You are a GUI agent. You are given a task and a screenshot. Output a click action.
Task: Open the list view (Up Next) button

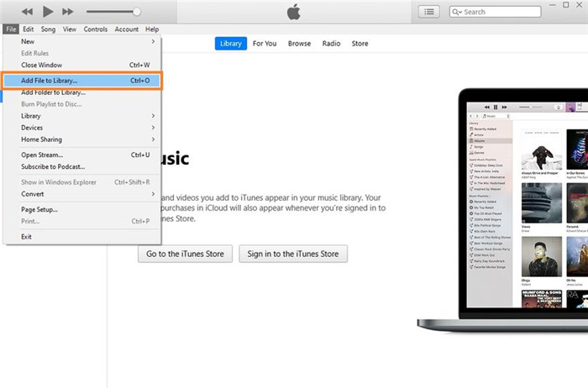coord(429,12)
